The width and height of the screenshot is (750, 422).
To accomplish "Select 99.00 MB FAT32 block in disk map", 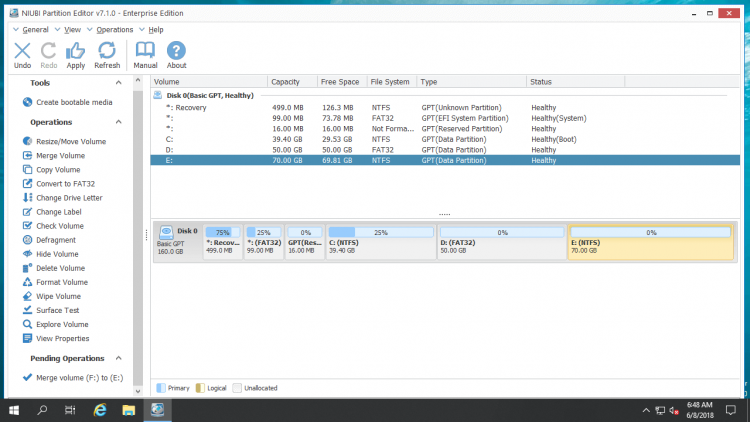I will 264,242.
